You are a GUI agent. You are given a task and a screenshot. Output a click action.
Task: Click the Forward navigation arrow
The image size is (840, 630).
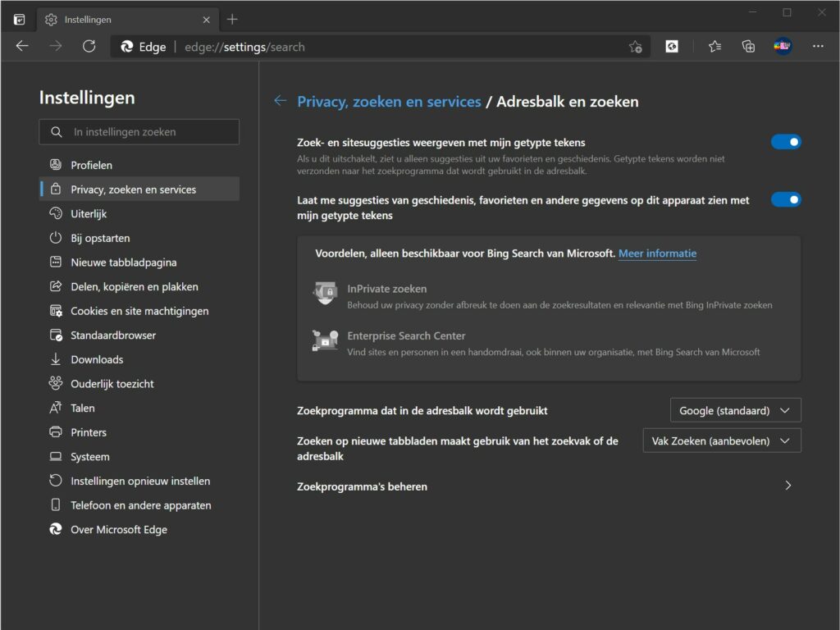pyautogui.click(x=55, y=47)
